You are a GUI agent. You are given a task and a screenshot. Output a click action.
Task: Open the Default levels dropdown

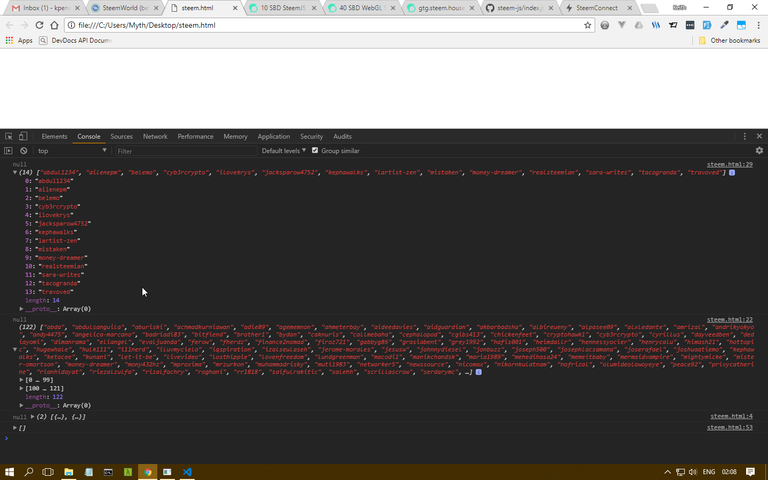283,151
